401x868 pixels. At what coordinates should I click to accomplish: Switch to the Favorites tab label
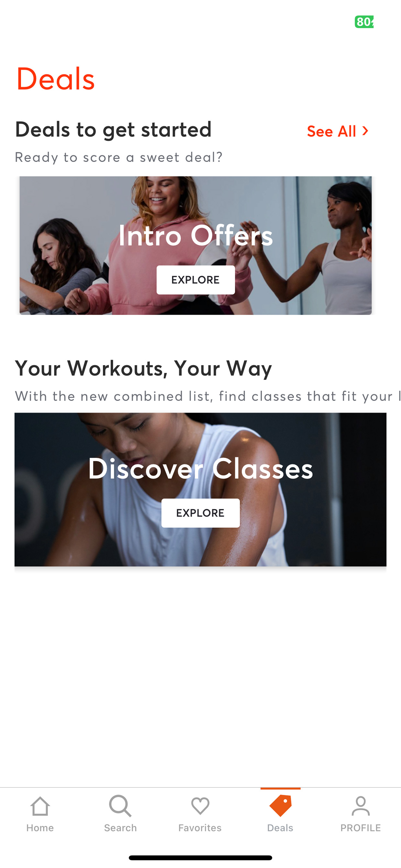(x=200, y=828)
